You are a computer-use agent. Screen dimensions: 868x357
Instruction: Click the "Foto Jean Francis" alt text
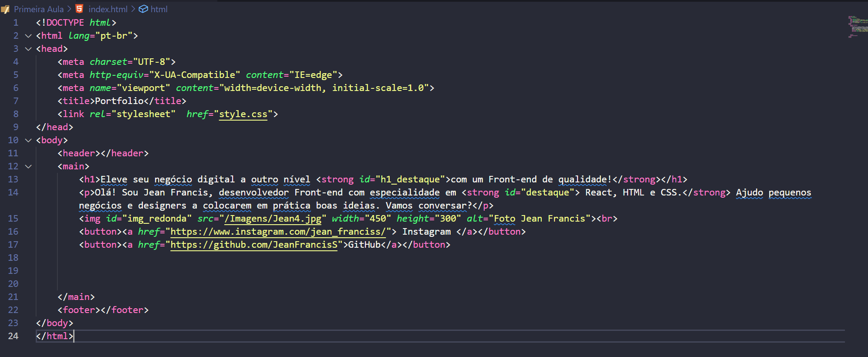point(542,219)
